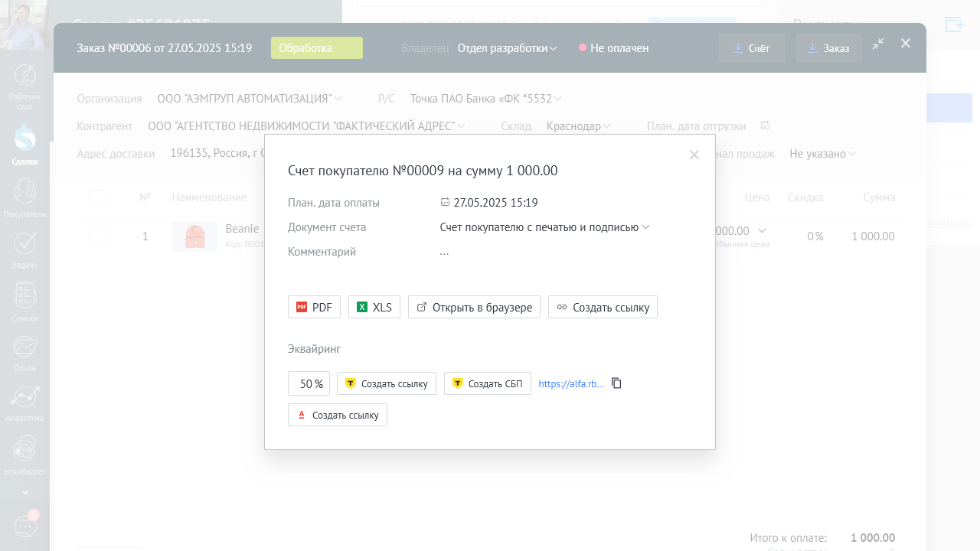Select bank account Точка ПАО Банка

click(x=485, y=99)
